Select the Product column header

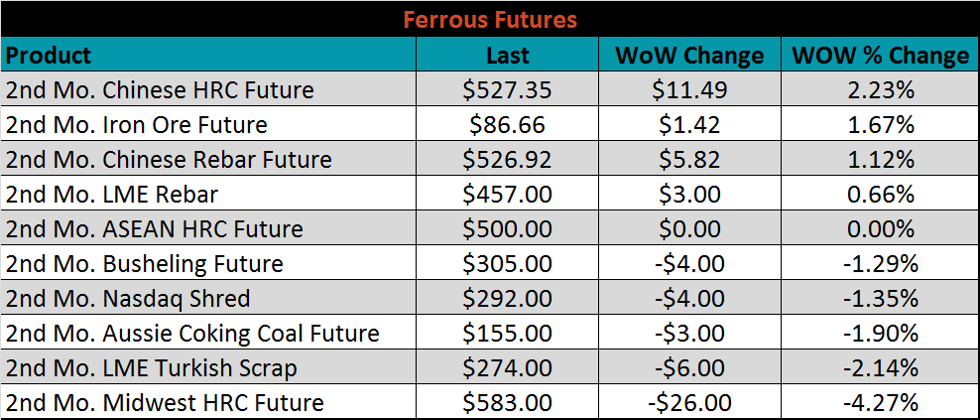208,55
